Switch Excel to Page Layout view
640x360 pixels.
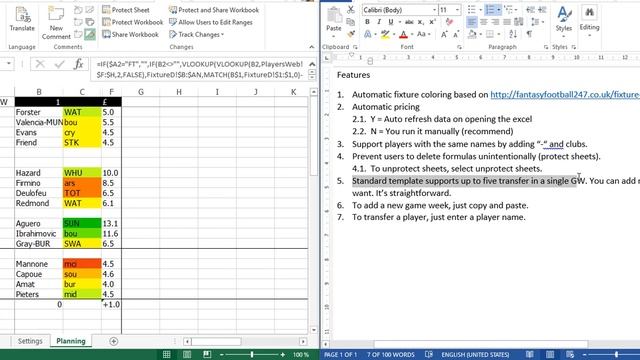click(x=187, y=354)
